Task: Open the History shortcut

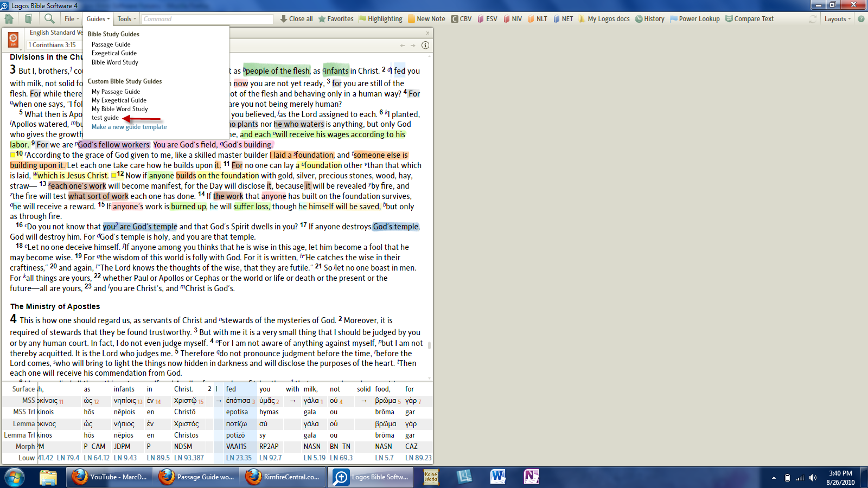Action: 650,19
